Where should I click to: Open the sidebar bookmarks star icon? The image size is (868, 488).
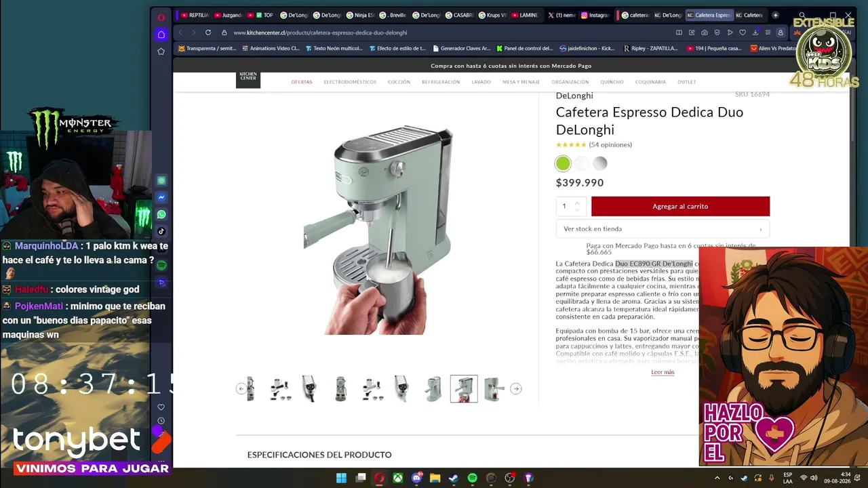pyautogui.click(x=161, y=52)
